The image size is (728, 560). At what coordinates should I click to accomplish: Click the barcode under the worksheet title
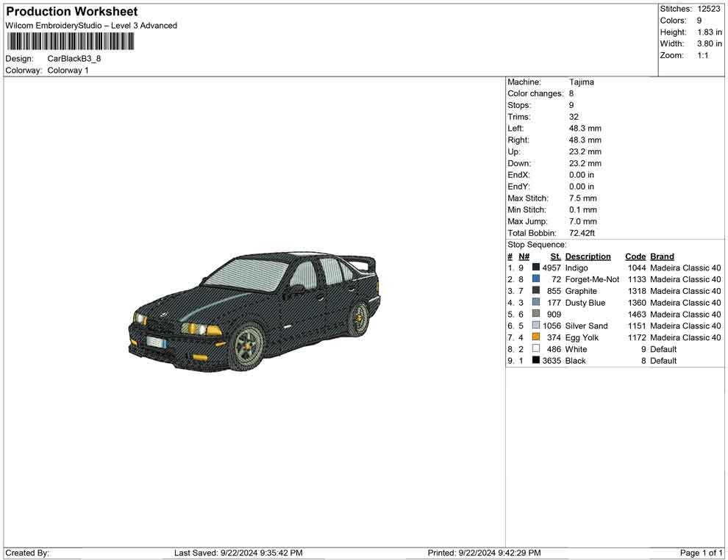pyautogui.click(x=71, y=41)
